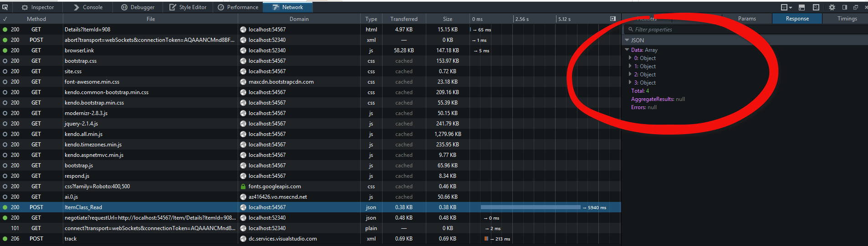Switch to the Performance tab

tap(238, 7)
